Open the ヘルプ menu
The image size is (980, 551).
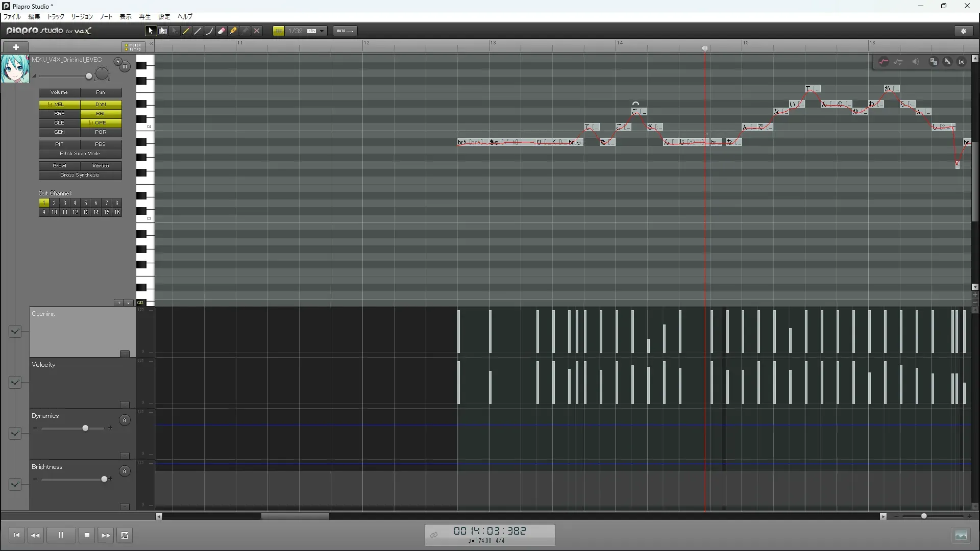[185, 17]
